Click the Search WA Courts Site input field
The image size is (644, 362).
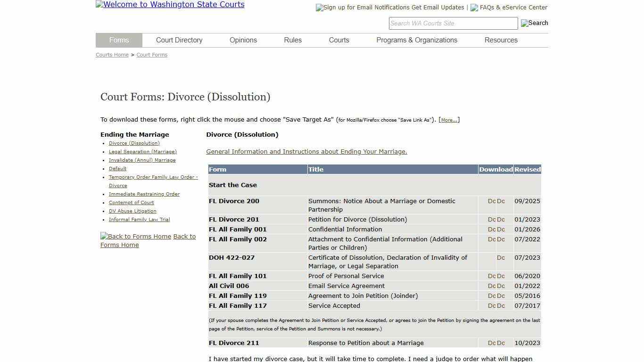pos(453,23)
